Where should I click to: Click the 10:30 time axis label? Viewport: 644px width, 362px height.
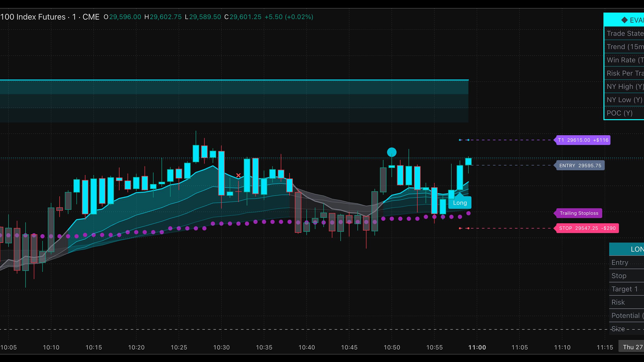pyautogui.click(x=221, y=347)
